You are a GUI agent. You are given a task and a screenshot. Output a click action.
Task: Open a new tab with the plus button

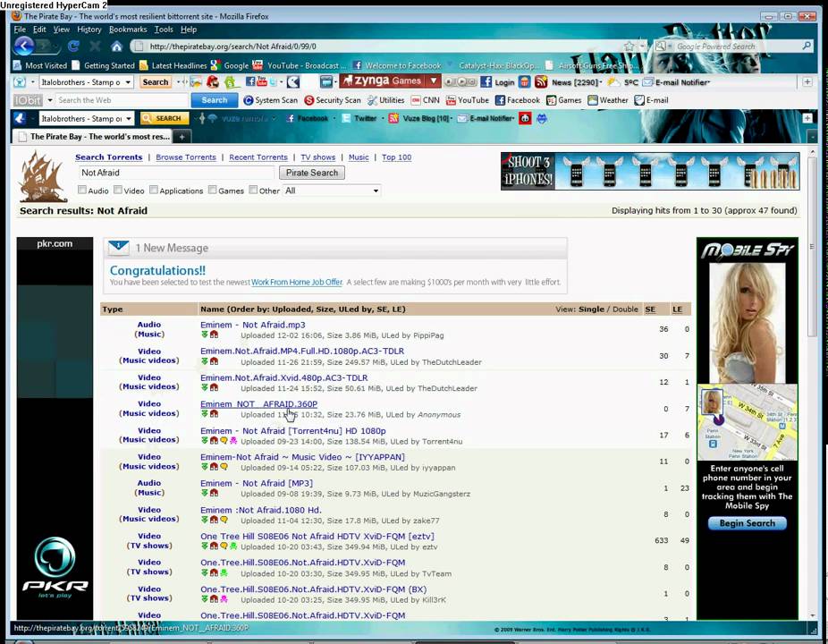tap(182, 137)
